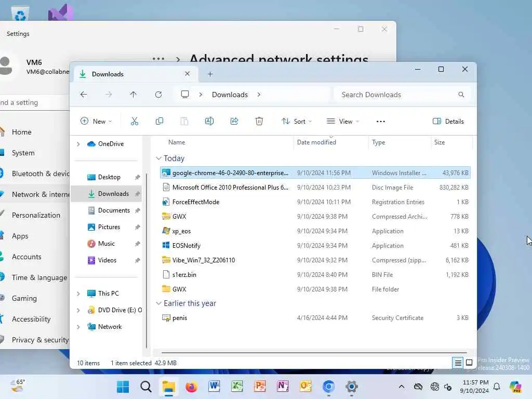Open Excel from the taskbar

[x=237, y=387]
